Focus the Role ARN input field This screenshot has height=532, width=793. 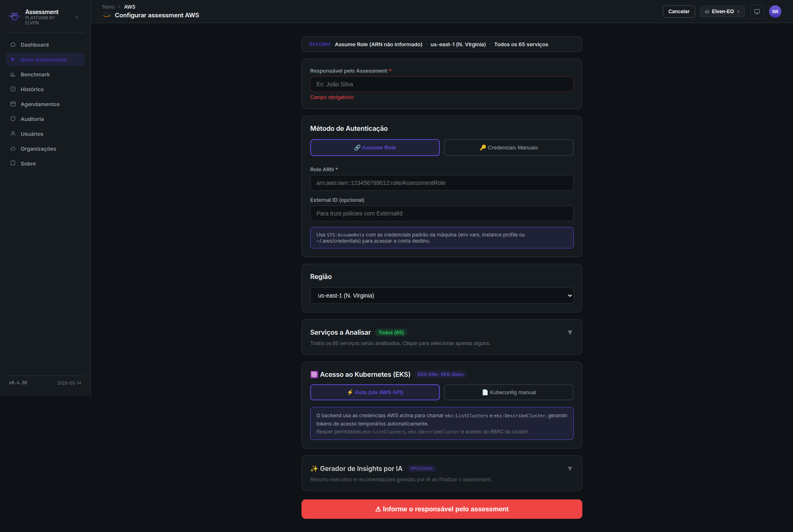click(x=442, y=183)
